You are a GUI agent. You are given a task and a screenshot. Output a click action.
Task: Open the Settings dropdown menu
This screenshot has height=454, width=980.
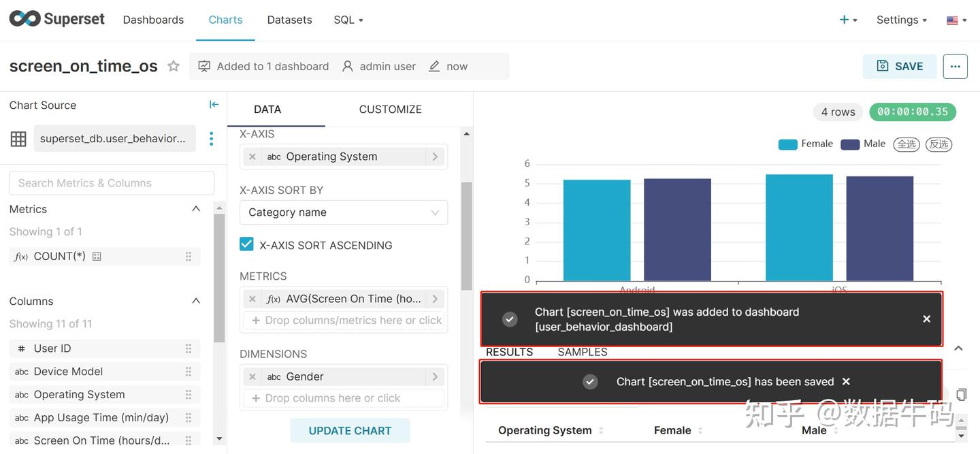[901, 20]
